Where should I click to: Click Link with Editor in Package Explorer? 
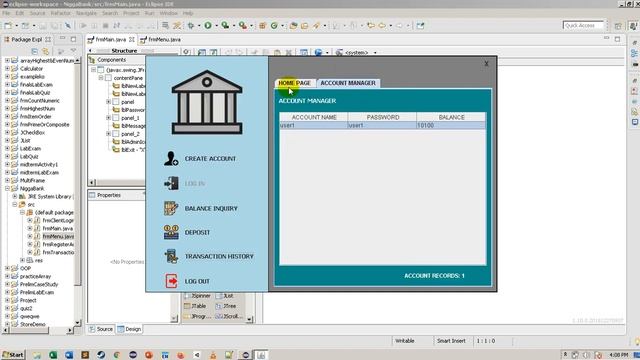tap(45, 51)
